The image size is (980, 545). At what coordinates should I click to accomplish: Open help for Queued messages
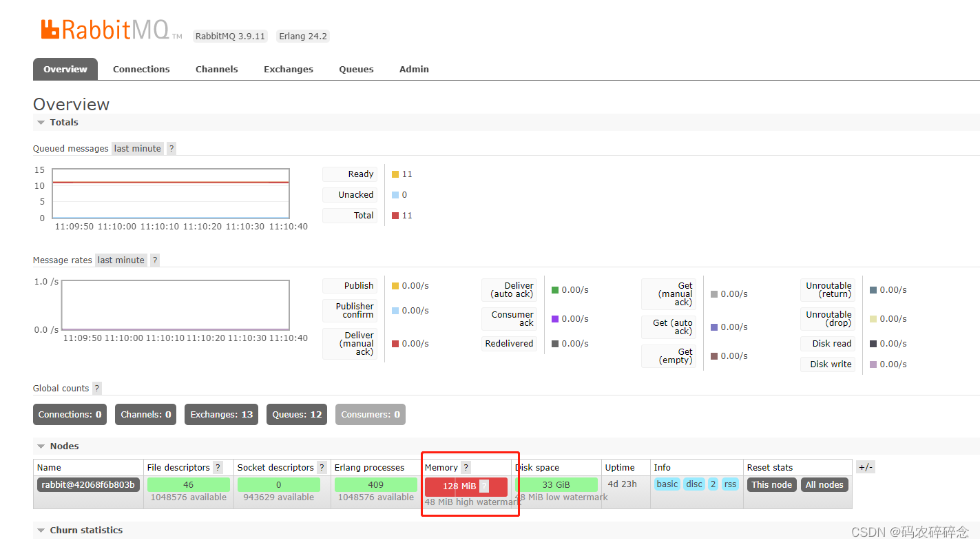tap(171, 148)
